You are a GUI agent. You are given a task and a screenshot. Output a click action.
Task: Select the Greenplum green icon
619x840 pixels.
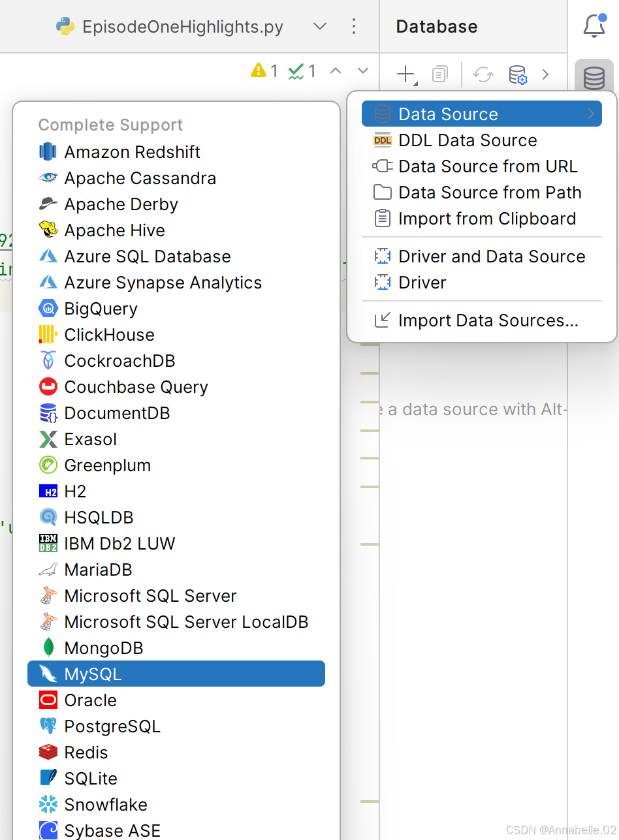pyautogui.click(x=48, y=465)
